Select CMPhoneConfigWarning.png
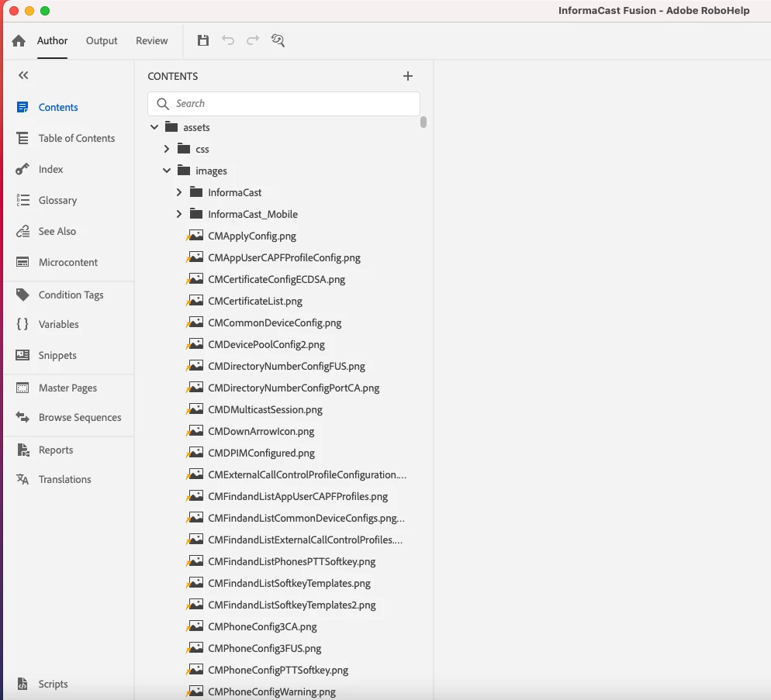 271,691
